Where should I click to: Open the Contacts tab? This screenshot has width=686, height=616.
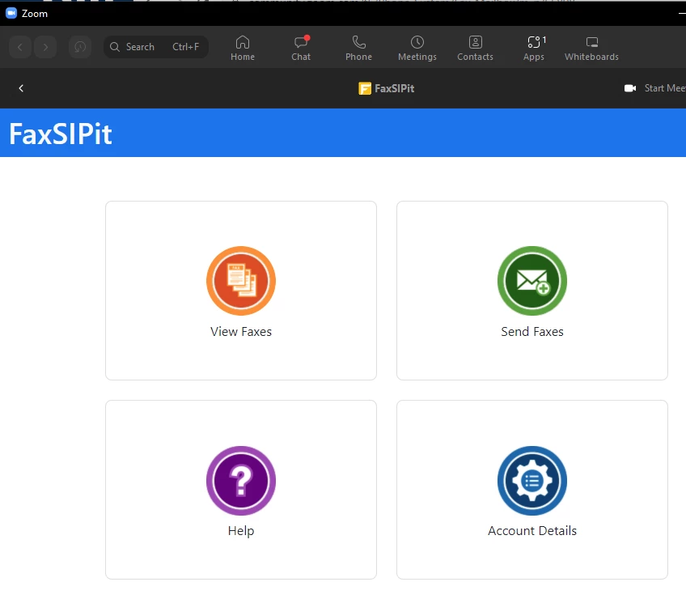tap(475, 48)
